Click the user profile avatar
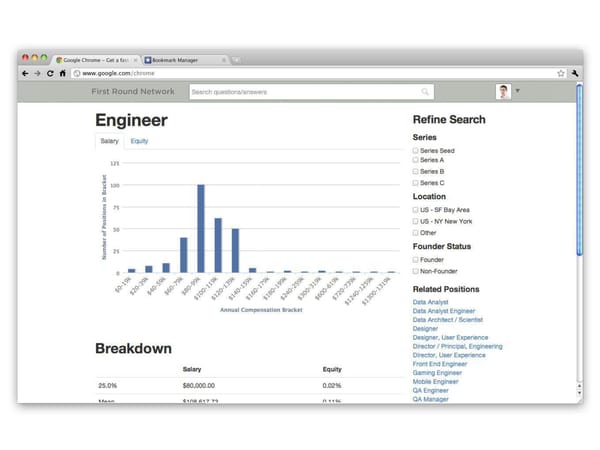 click(503, 92)
